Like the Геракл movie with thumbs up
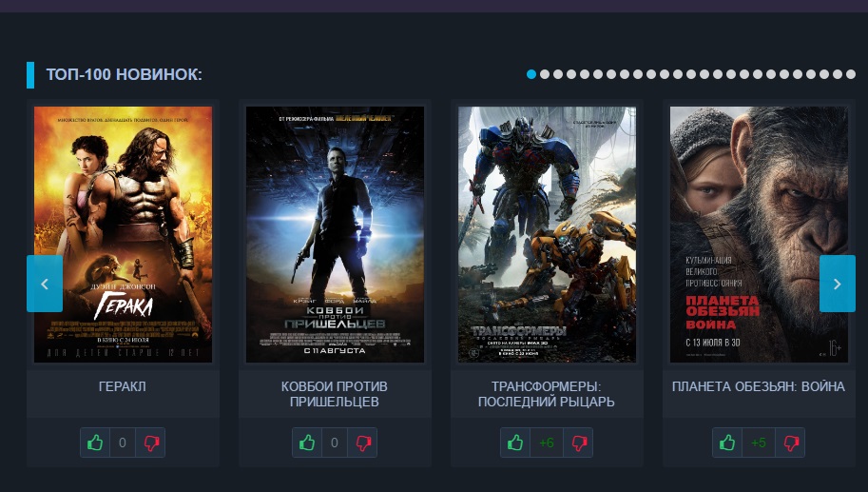The image size is (868, 492). pyautogui.click(x=95, y=443)
